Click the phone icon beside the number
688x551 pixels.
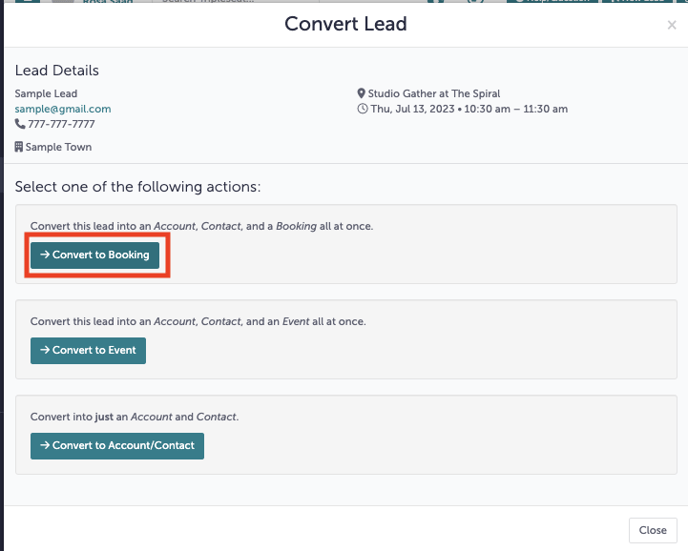click(20, 124)
